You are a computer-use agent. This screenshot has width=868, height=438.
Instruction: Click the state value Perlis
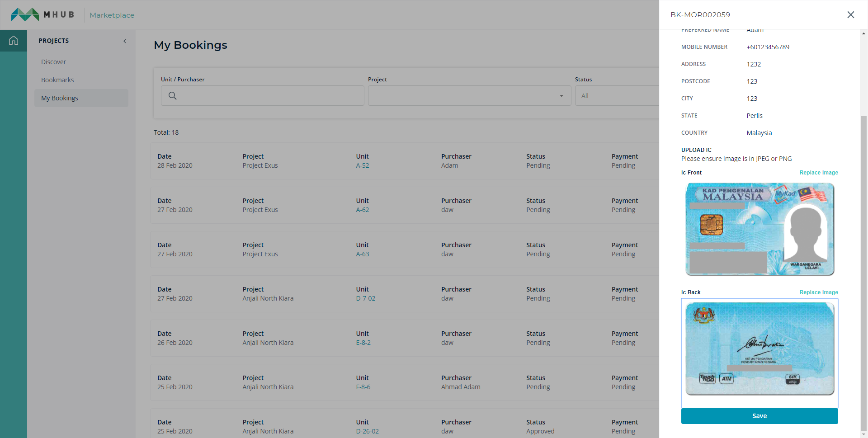click(754, 116)
